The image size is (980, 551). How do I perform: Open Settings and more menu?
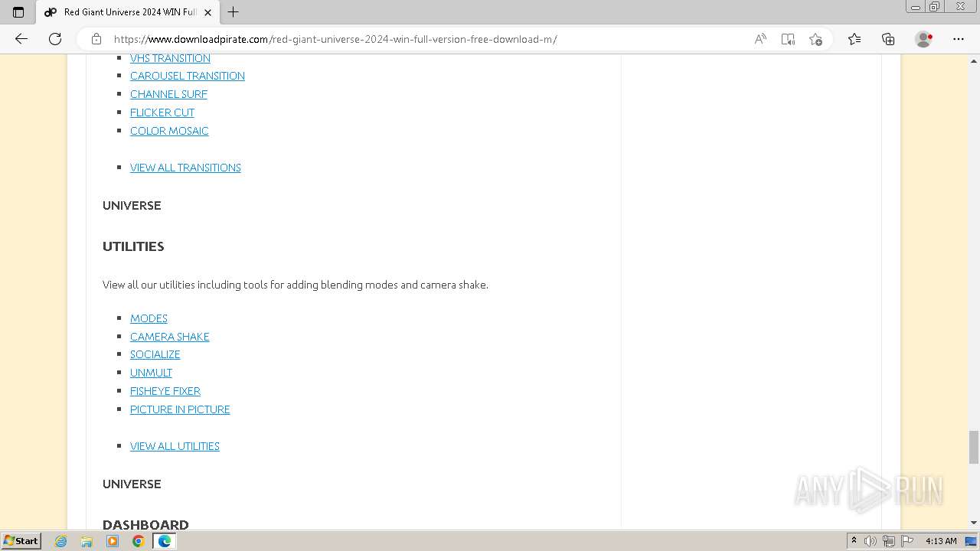pyautogui.click(x=959, y=39)
